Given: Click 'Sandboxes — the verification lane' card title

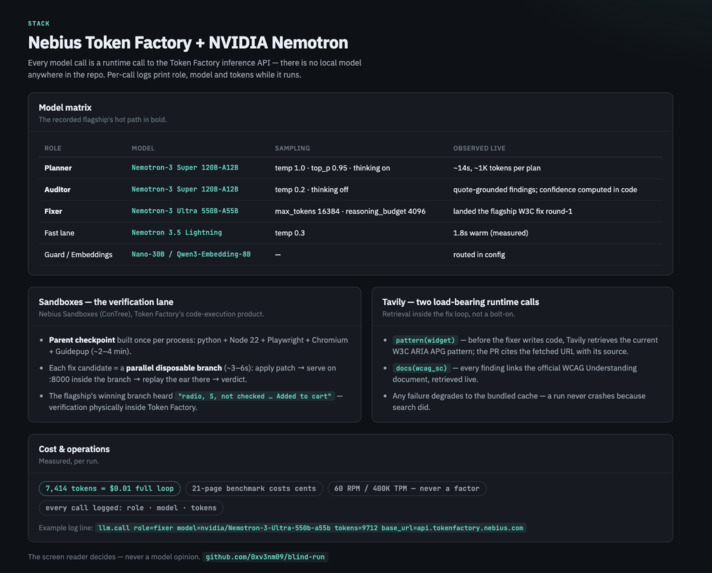Looking at the screenshot, I should pyautogui.click(x=106, y=302).
